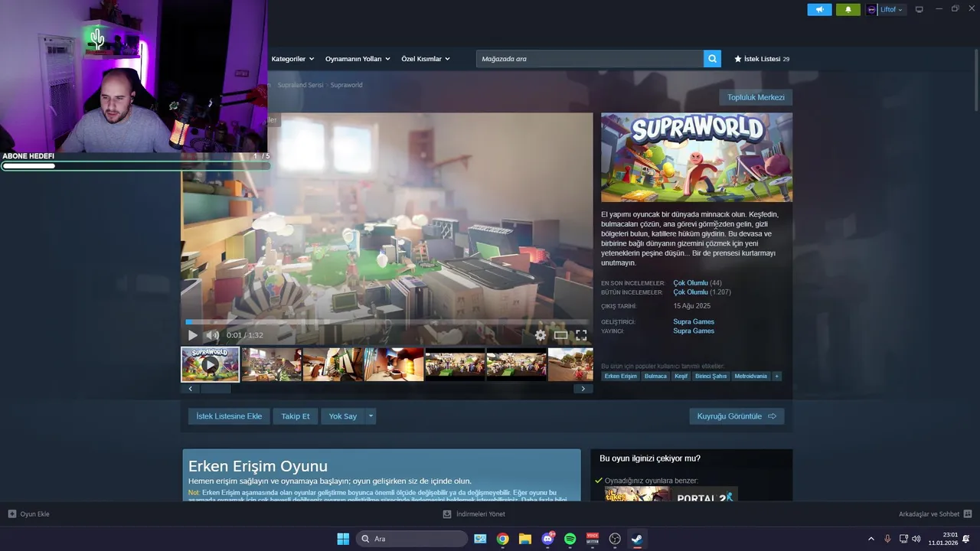This screenshot has height=551, width=980.
Task: Open Supra Games developer link
Action: point(694,321)
